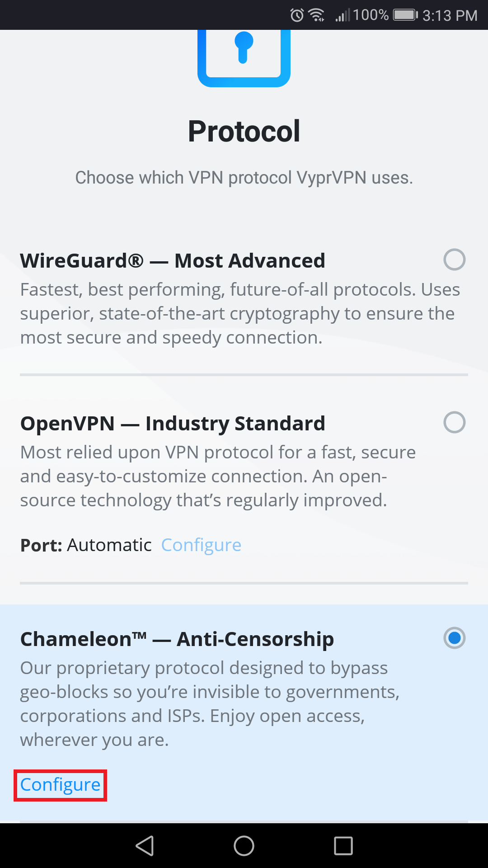The image size is (488, 868).
Task: Tap the Chameleon™ — Anti-Censorship heading
Action: tap(177, 638)
